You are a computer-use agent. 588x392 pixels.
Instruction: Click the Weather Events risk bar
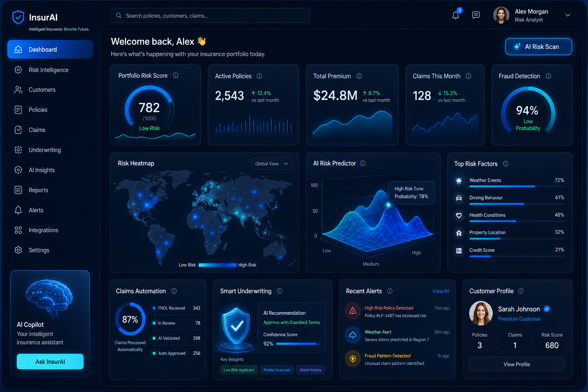pos(517,186)
